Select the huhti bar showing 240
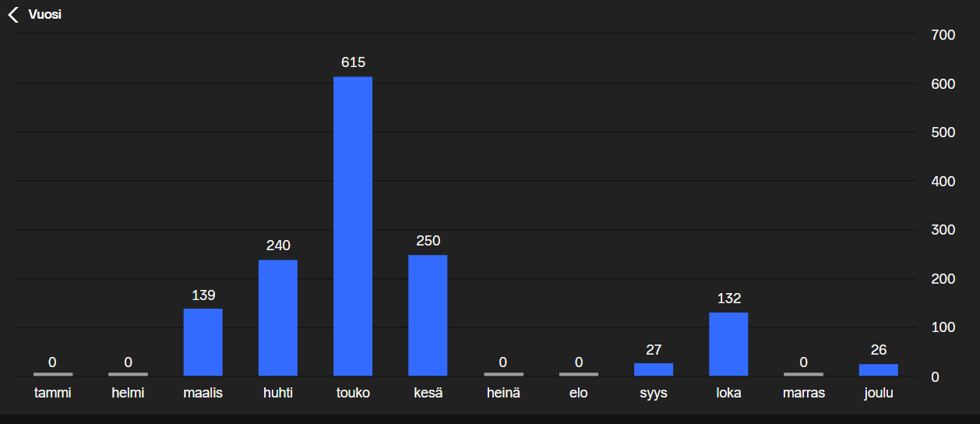The image size is (980, 424). [277, 318]
